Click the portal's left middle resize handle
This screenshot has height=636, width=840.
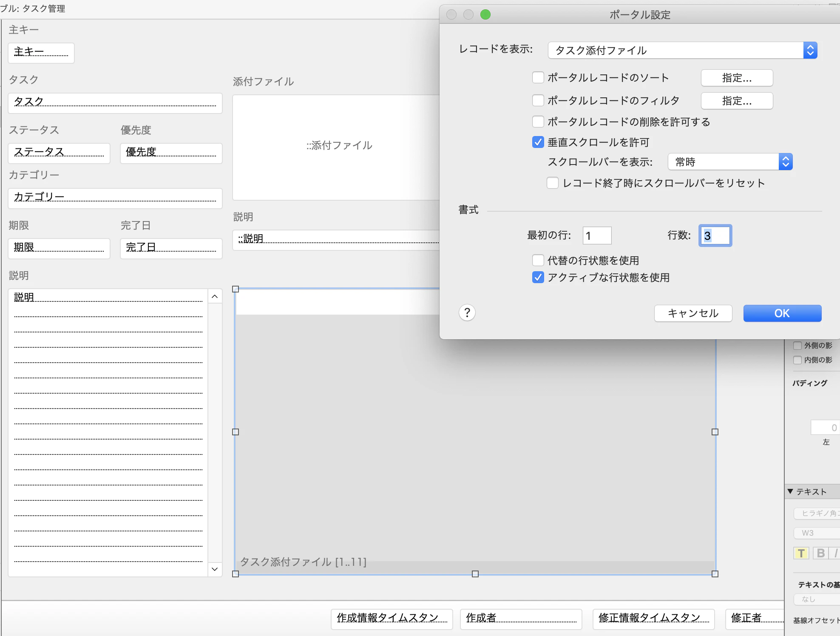(x=236, y=432)
